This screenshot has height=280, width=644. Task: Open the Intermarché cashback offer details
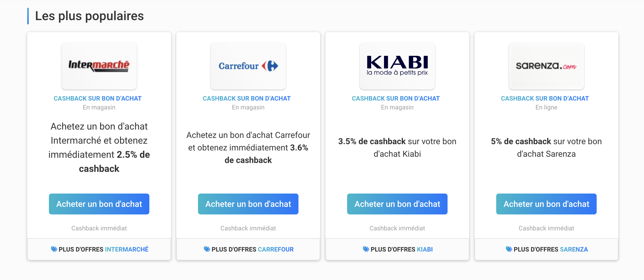pyautogui.click(x=98, y=98)
